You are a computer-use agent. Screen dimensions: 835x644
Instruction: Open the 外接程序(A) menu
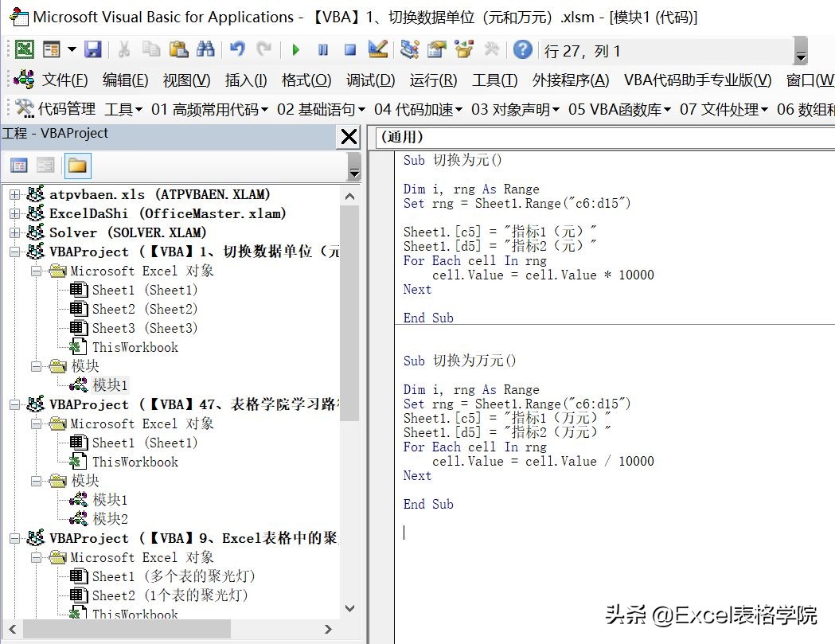(x=571, y=80)
